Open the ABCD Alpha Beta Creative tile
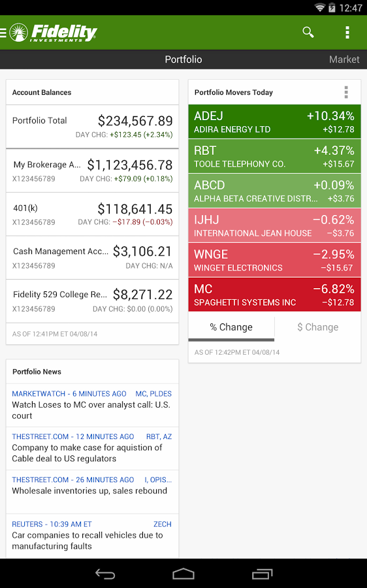The height and width of the screenshot is (588, 367). click(x=274, y=191)
